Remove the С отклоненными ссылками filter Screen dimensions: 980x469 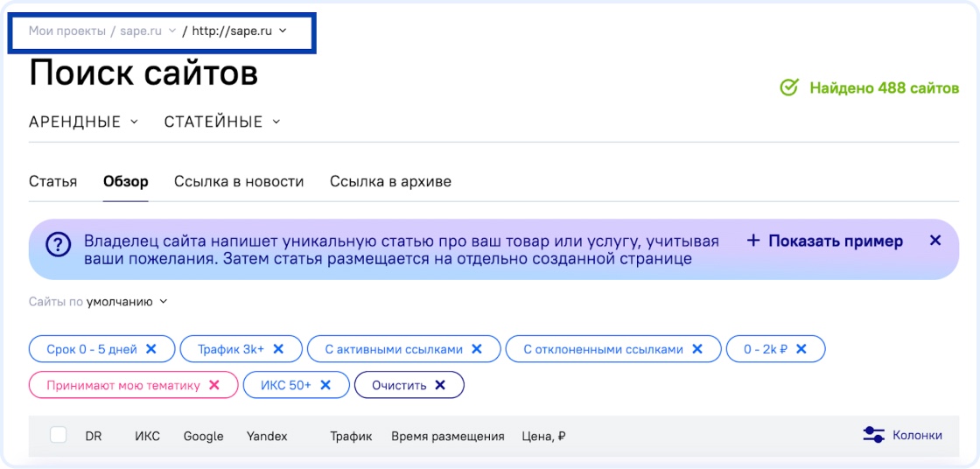[697, 349]
